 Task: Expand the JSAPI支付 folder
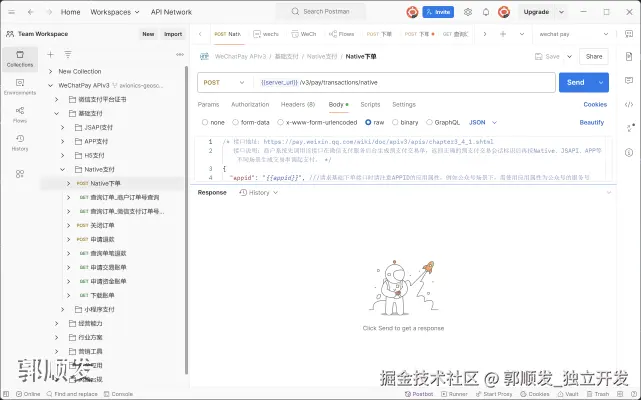point(63,128)
